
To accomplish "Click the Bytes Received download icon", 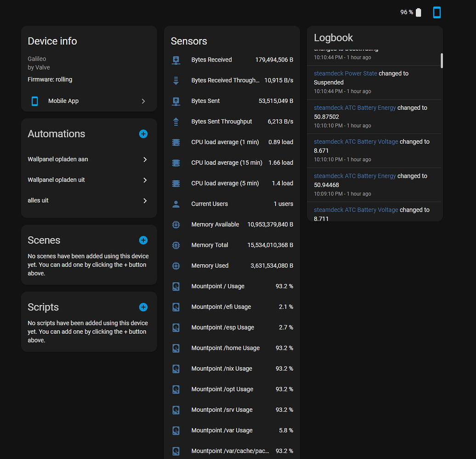I will click(x=176, y=60).
